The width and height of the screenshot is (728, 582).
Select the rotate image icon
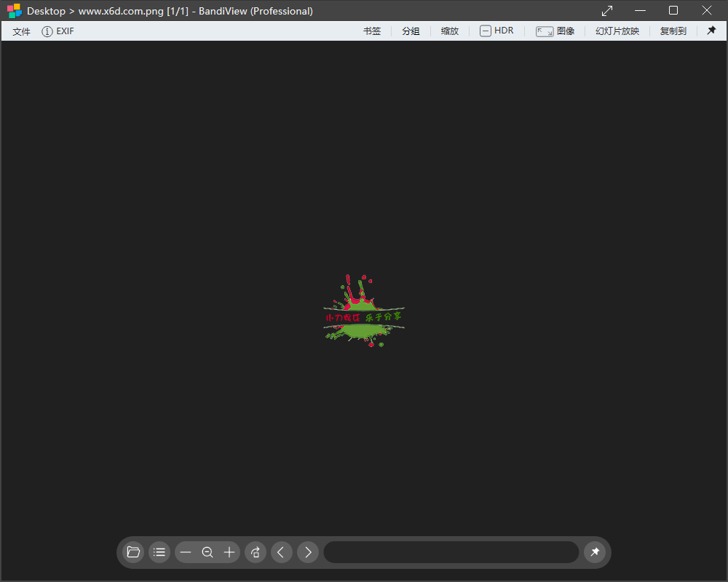(x=256, y=552)
